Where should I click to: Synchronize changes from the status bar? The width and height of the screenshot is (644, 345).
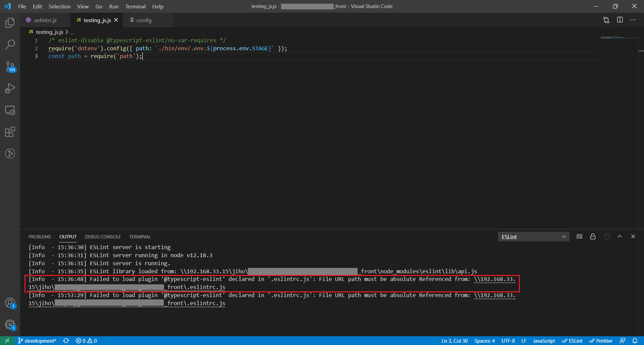coord(66,341)
